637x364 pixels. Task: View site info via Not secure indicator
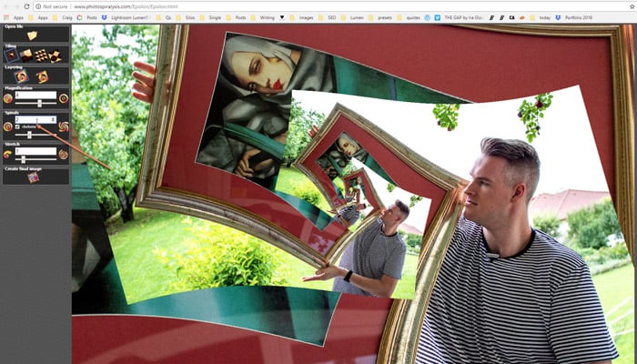pyautogui.click(x=51, y=7)
